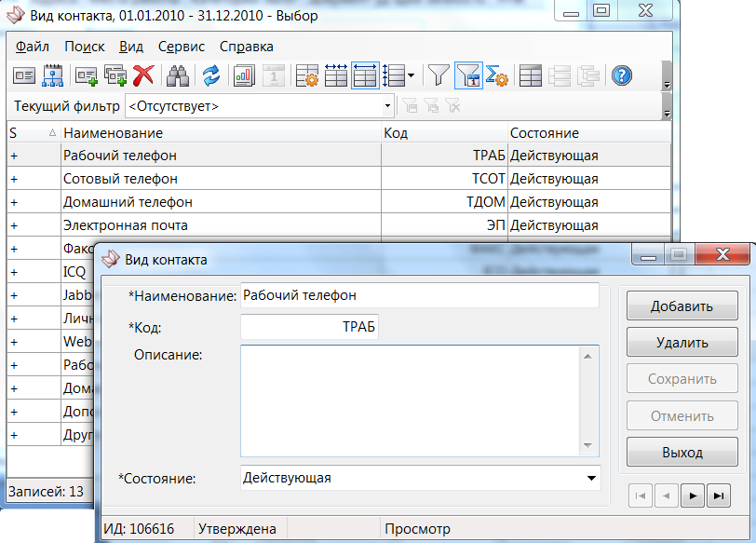Click the Наименование input field
The width and height of the screenshot is (756, 543).
[419, 295]
